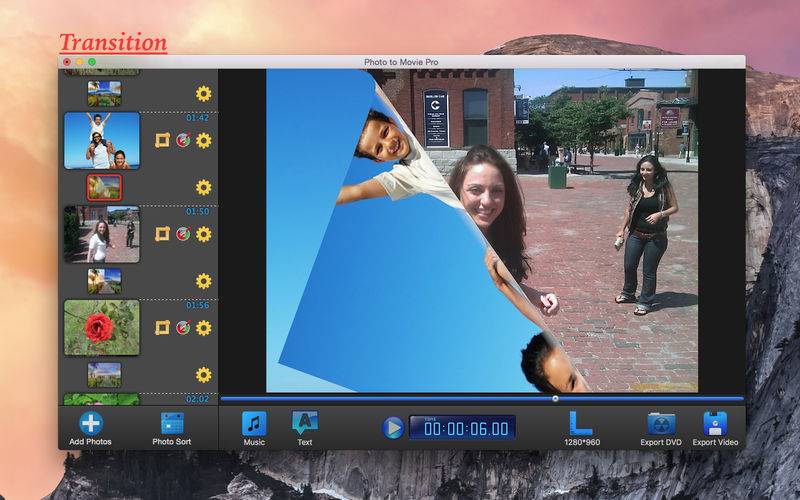
Task: Open gear for the transition between 01:50 and 01:56 photos
Action: (x=204, y=281)
